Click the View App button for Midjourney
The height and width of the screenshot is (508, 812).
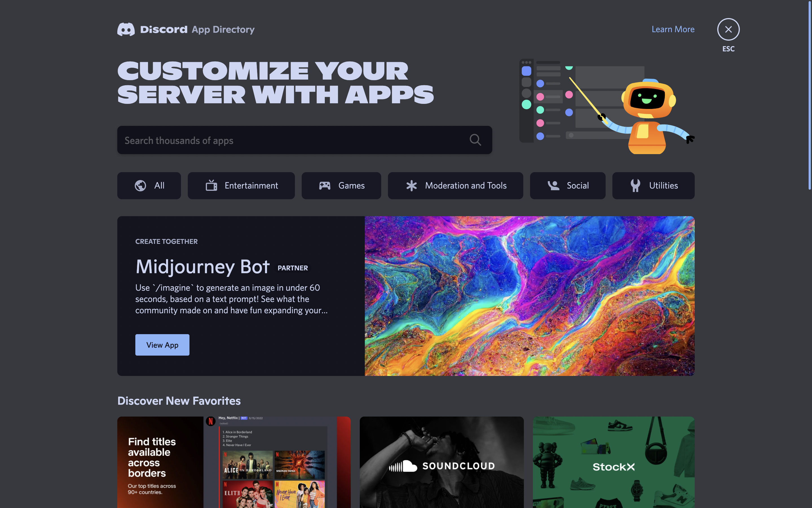click(x=162, y=345)
